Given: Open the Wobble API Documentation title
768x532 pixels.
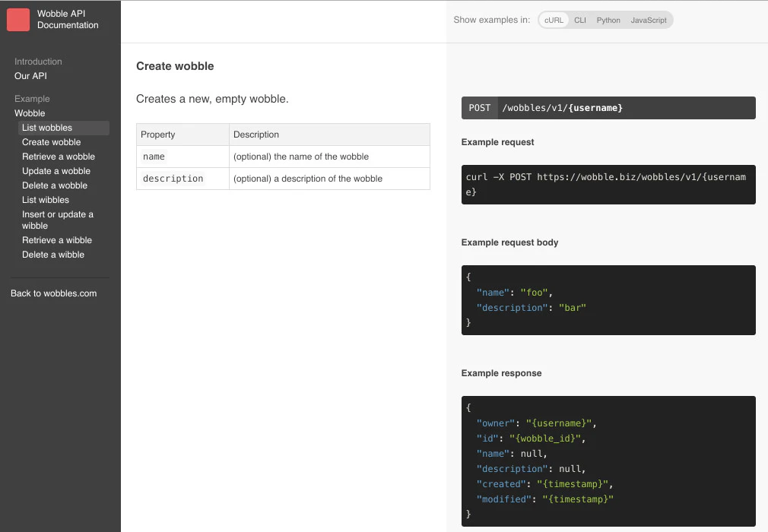Looking at the screenshot, I should point(68,20).
